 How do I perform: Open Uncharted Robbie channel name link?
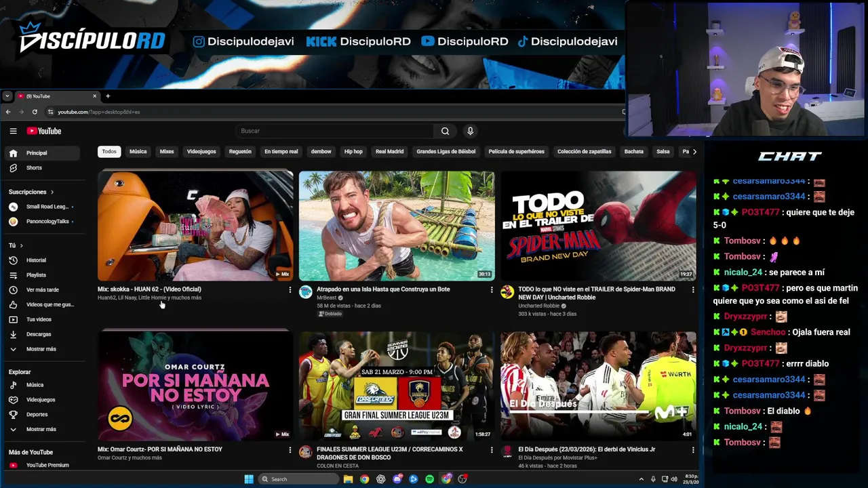click(539, 306)
